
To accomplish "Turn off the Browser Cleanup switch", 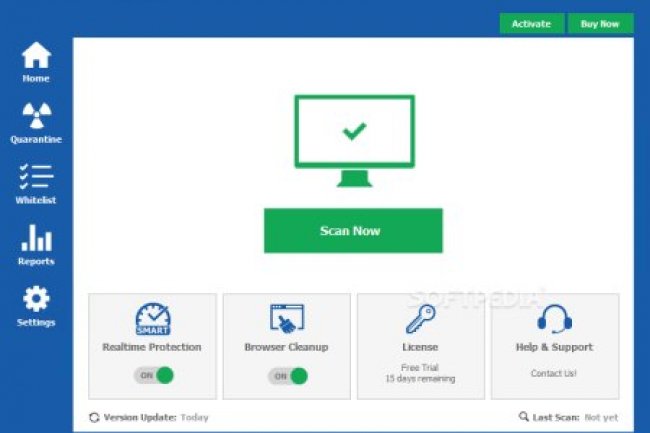I will click(287, 376).
